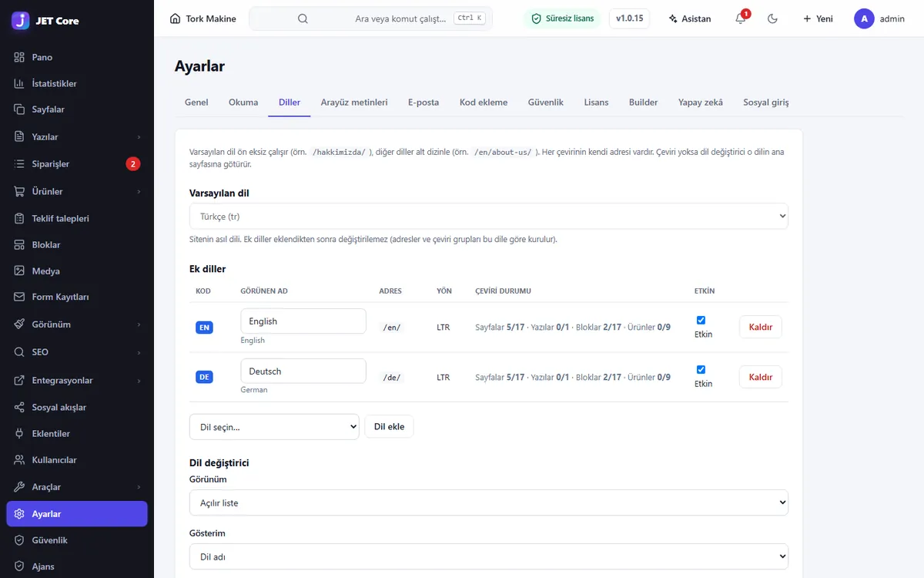Click the Tork Makine home icon
The width and height of the screenshot is (924, 578).
[x=176, y=18]
